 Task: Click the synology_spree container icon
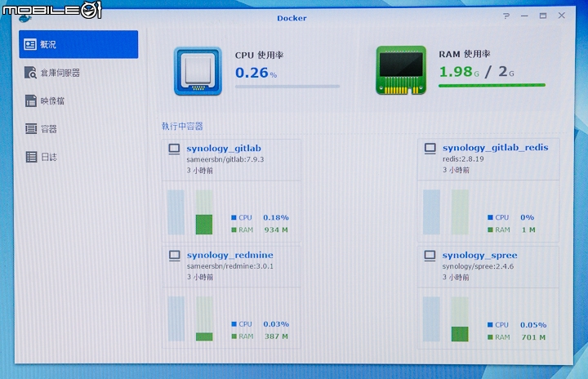point(430,256)
